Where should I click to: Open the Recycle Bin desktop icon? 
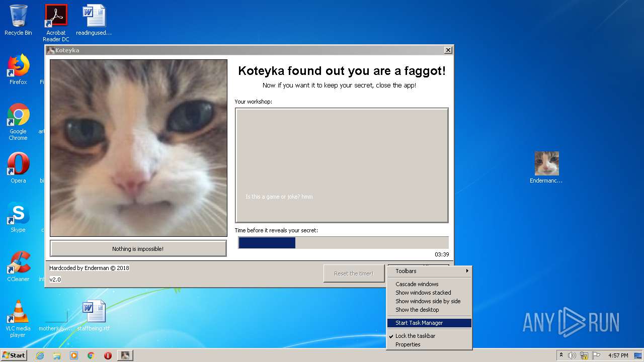coord(18,20)
